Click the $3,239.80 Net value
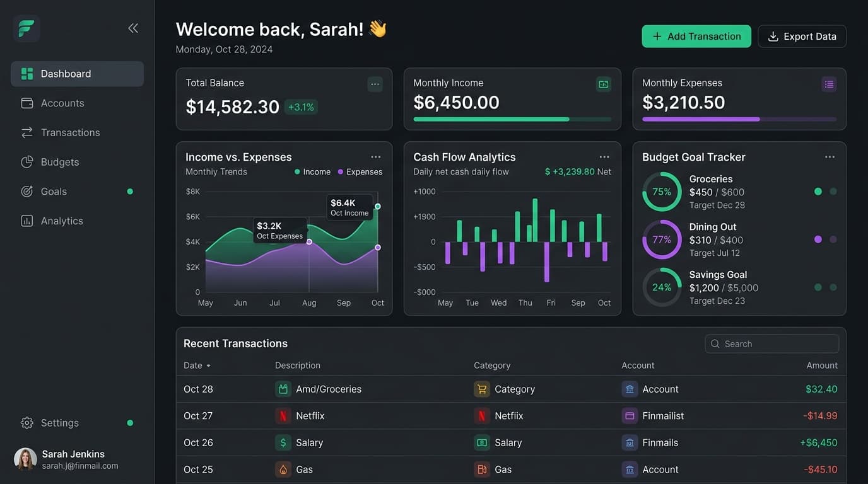Viewport: 868px width, 484px height. pos(578,171)
